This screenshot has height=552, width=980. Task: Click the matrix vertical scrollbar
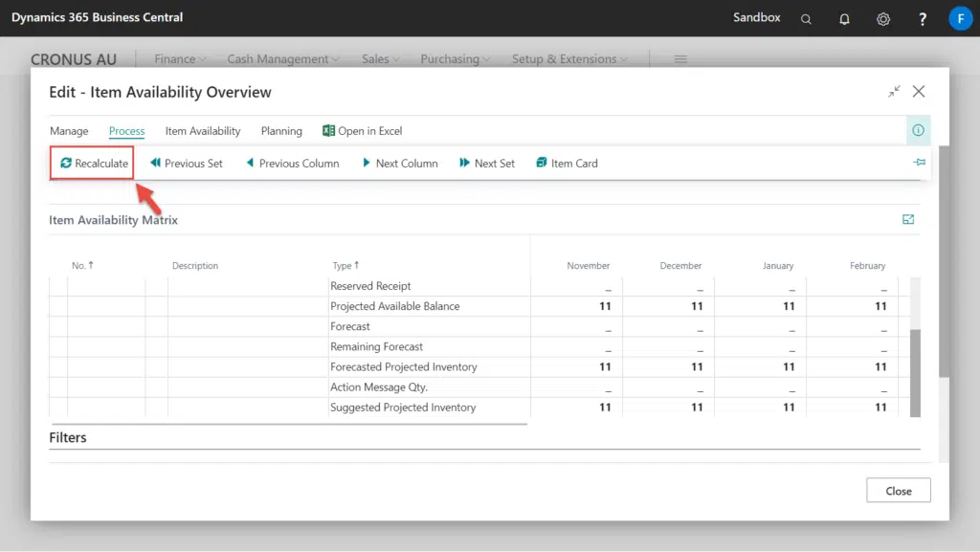(x=915, y=373)
